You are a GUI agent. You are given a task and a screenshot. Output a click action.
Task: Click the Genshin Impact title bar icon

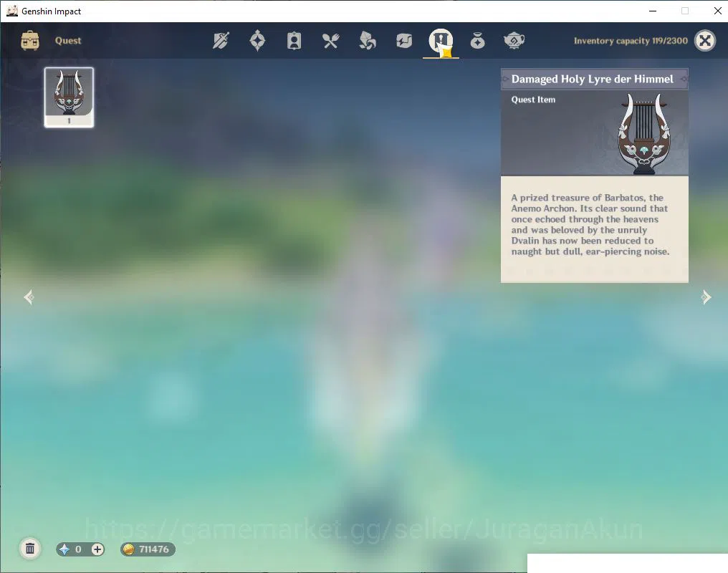coord(11,11)
